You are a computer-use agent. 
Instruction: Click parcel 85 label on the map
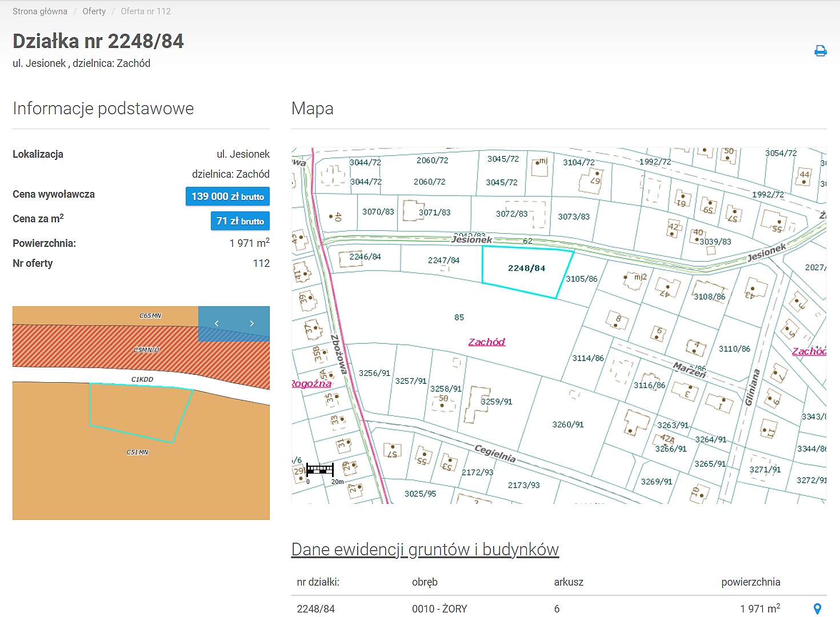point(459,318)
